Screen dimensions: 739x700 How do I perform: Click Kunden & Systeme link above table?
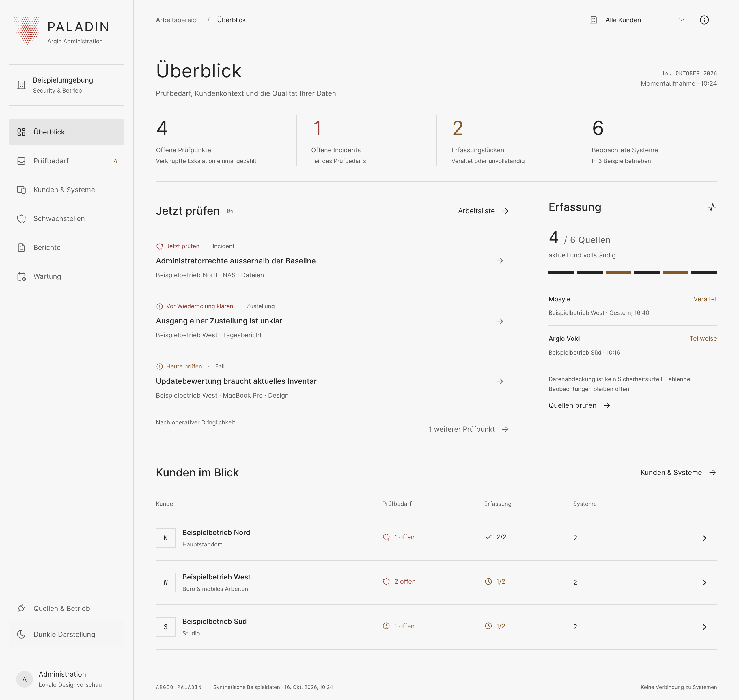[678, 472]
